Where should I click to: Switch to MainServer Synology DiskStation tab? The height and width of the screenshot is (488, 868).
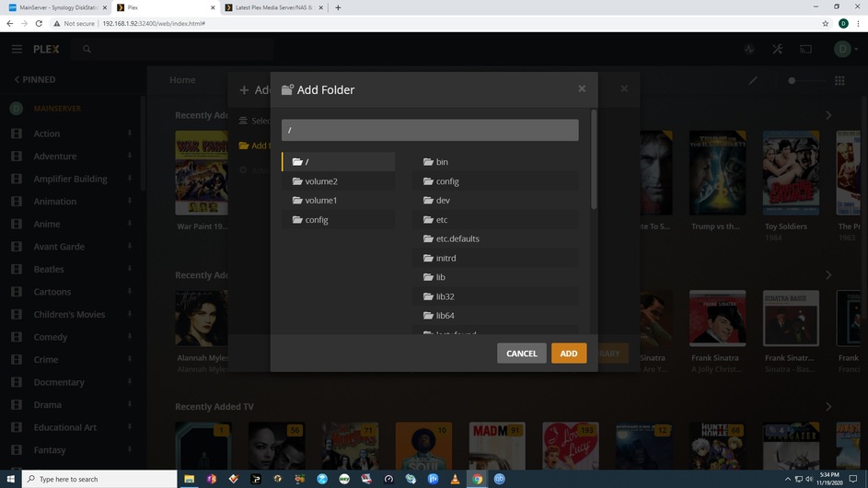point(57,7)
